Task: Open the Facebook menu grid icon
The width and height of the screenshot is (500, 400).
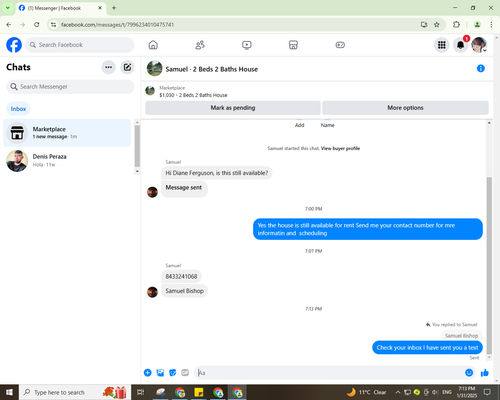Action: pyautogui.click(x=442, y=45)
